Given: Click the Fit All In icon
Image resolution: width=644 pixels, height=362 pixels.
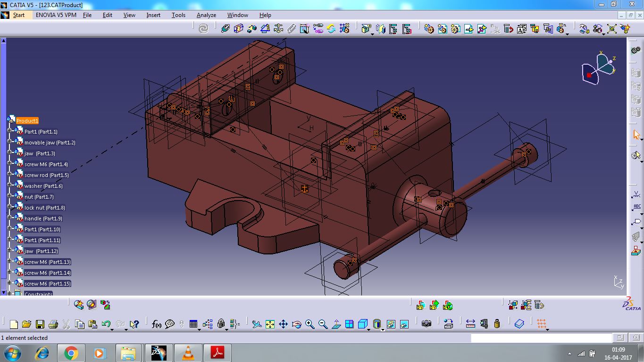Looking at the screenshot, I should (270, 324).
